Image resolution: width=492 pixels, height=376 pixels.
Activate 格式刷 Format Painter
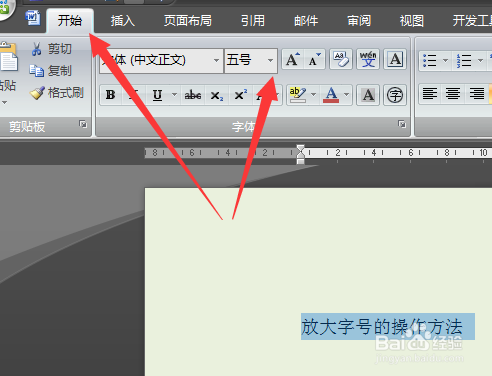pyautogui.click(x=57, y=93)
